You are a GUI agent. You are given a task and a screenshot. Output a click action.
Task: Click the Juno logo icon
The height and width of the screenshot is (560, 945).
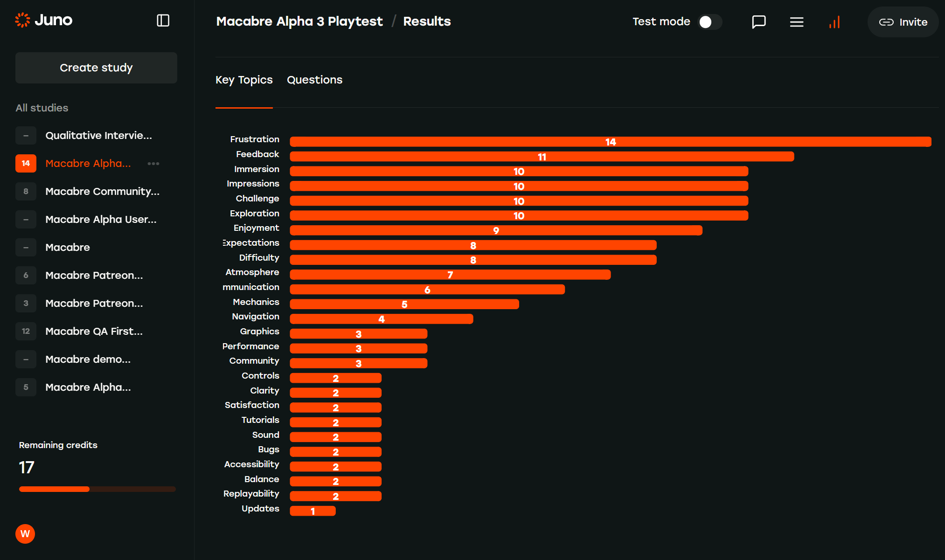pos(22,20)
